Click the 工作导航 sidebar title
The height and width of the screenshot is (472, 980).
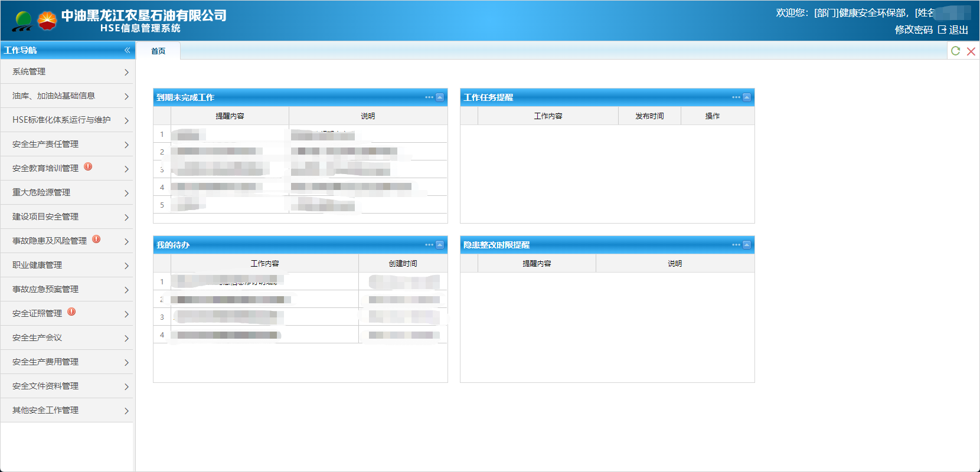pyautogui.click(x=21, y=50)
